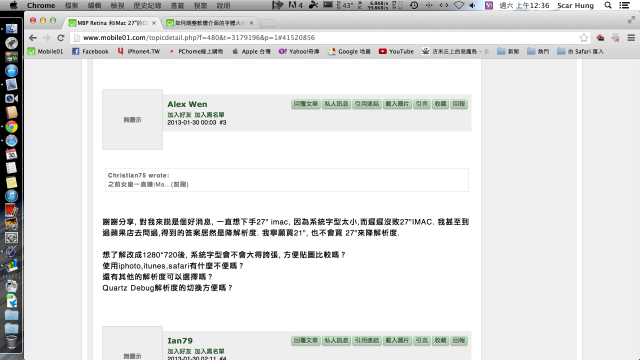This screenshot has width=640, height=360.
Task: Expand the 熱門 bookmarks folder
Action: point(538,51)
